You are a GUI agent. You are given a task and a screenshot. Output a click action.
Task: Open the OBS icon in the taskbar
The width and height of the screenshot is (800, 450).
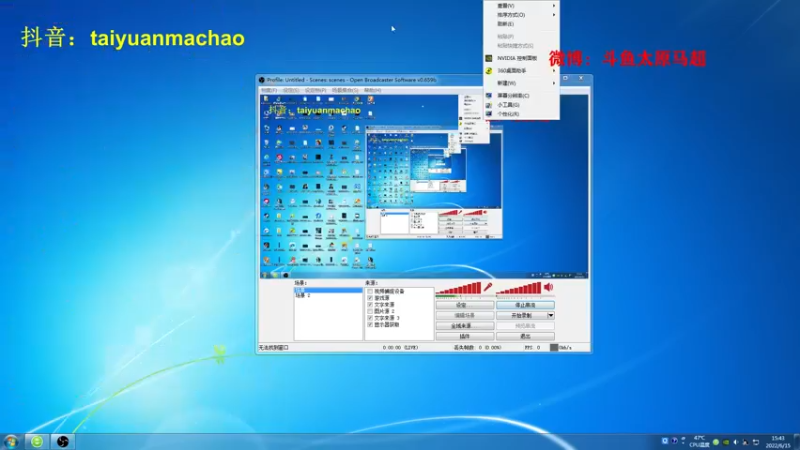tap(63, 441)
